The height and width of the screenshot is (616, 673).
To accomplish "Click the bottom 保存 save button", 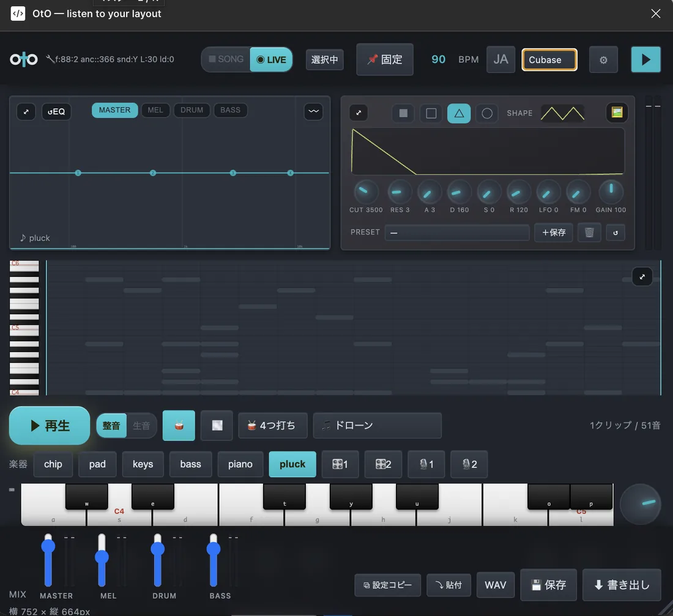I will [x=549, y=585].
